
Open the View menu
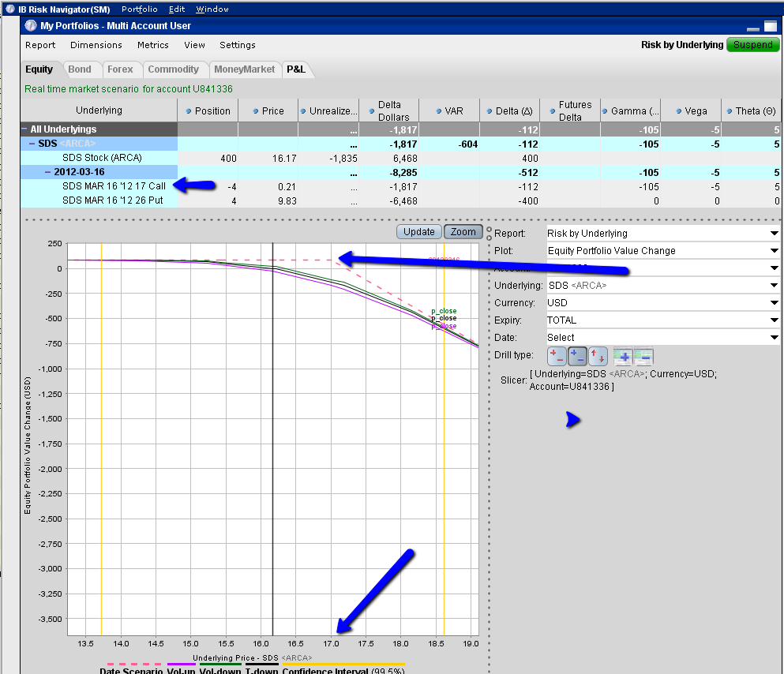coord(194,45)
